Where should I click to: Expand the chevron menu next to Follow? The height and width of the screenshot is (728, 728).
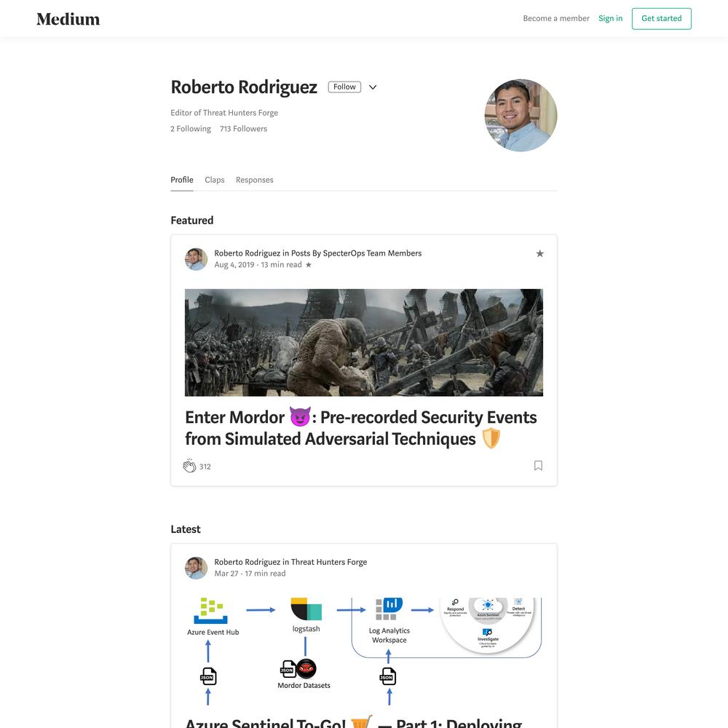tap(372, 87)
